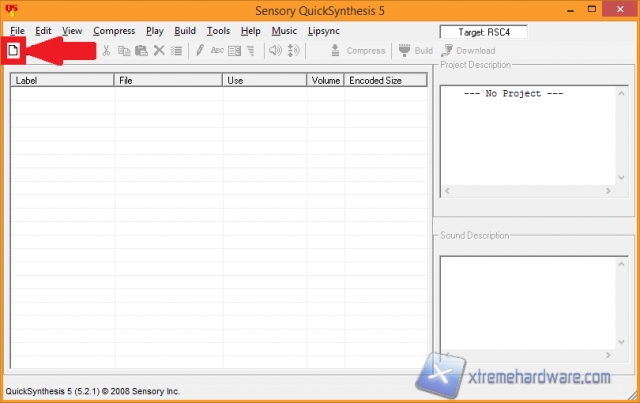Click the Cut scissors icon
The image size is (640, 403).
pos(106,50)
